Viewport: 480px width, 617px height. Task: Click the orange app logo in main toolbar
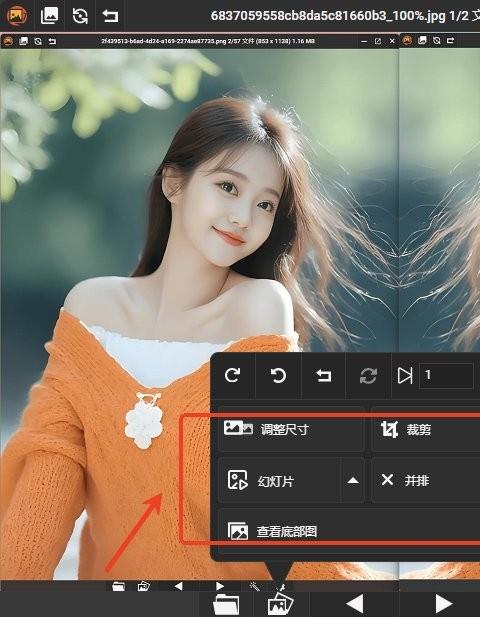17,16
